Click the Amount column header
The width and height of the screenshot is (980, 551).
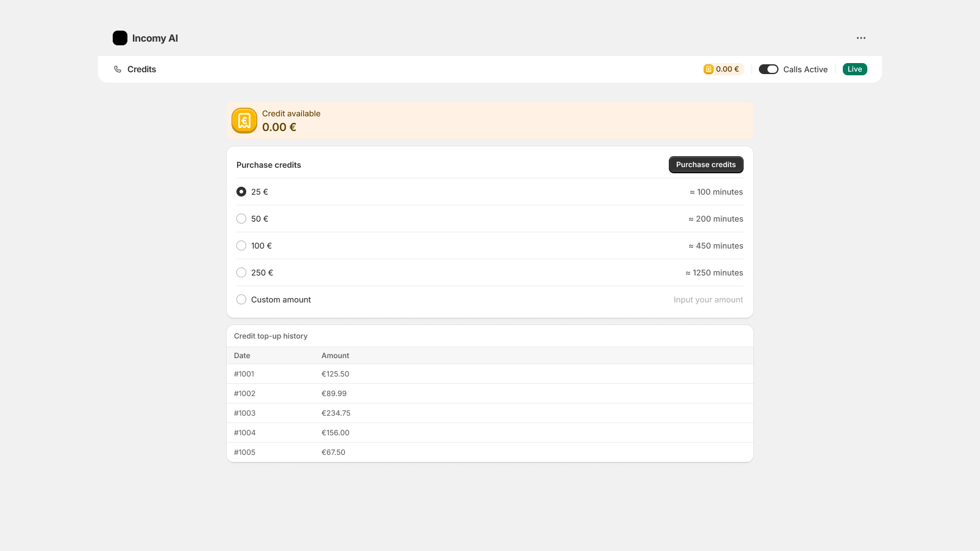click(335, 356)
